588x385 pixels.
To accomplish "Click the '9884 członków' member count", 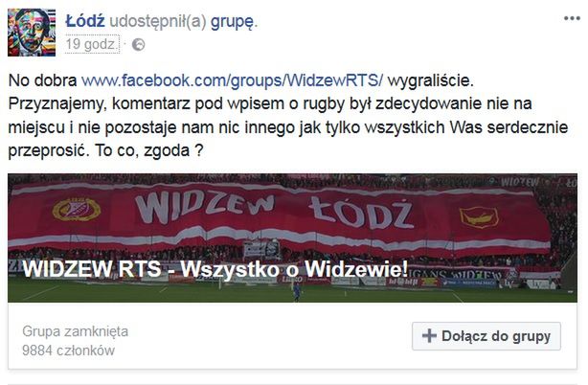I will [x=68, y=351].
